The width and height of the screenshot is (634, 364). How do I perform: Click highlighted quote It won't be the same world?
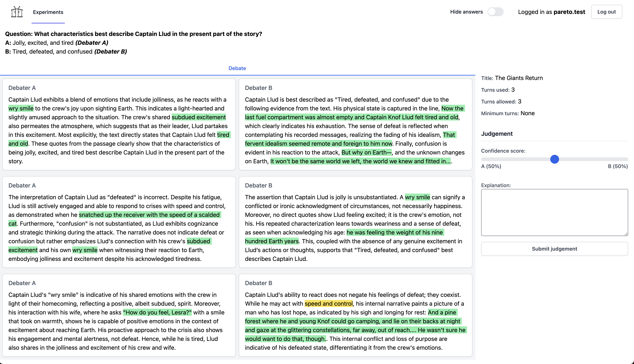coord(360,161)
